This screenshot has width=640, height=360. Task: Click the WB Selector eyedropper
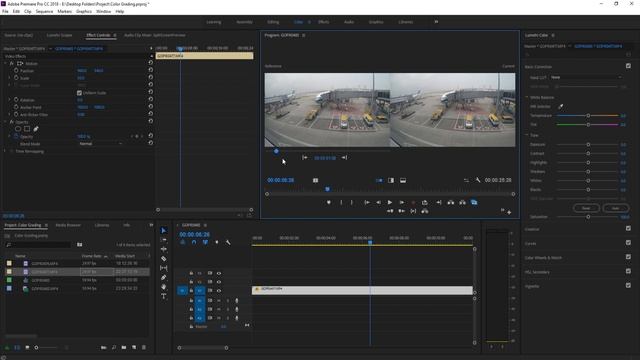561,107
